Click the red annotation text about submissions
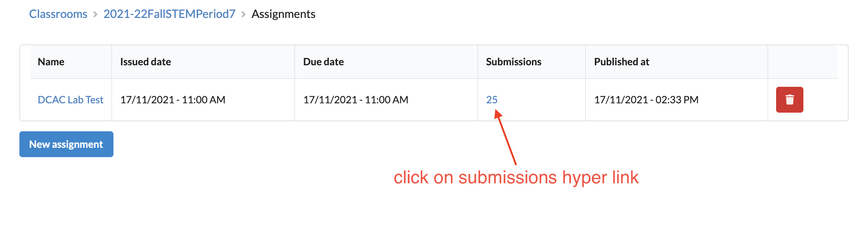This screenshot has width=868, height=226. point(516,178)
